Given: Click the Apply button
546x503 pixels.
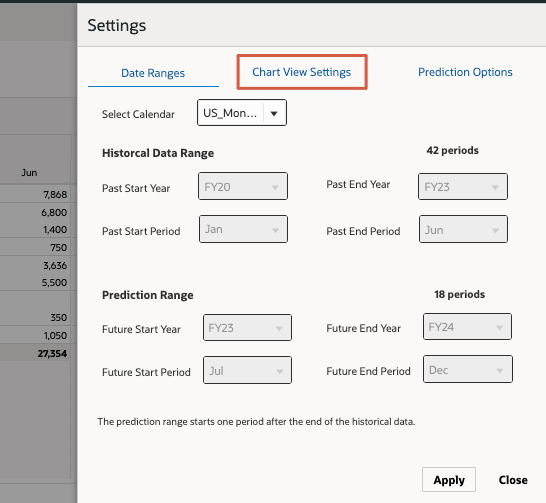Looking at the screenshot, I should pos(449,480).
